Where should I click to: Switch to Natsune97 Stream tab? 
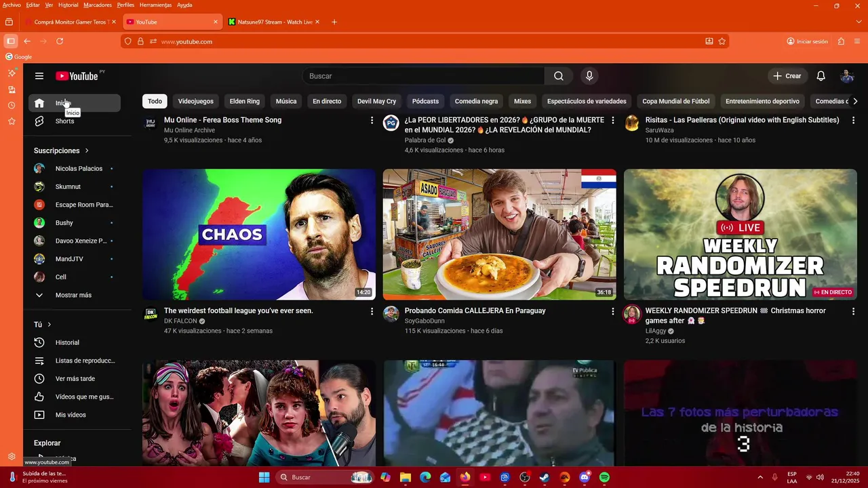pyautogui.click(x=275, y=22)
